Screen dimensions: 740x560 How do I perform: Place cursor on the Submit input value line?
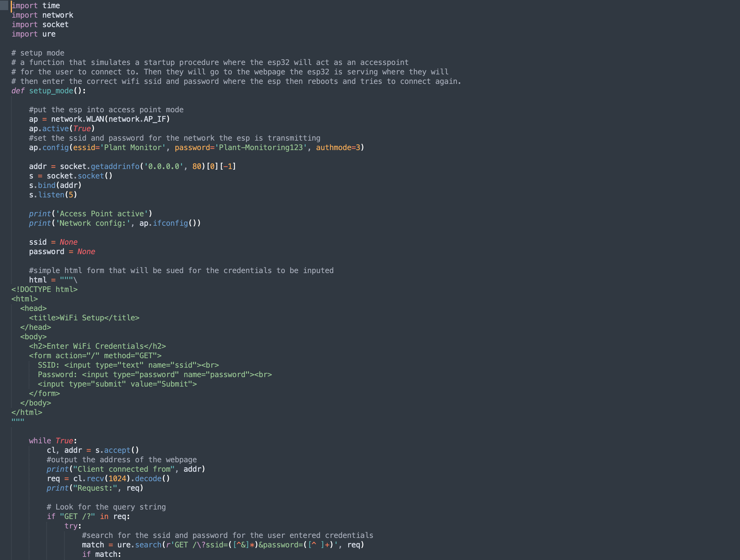[117, 384]
